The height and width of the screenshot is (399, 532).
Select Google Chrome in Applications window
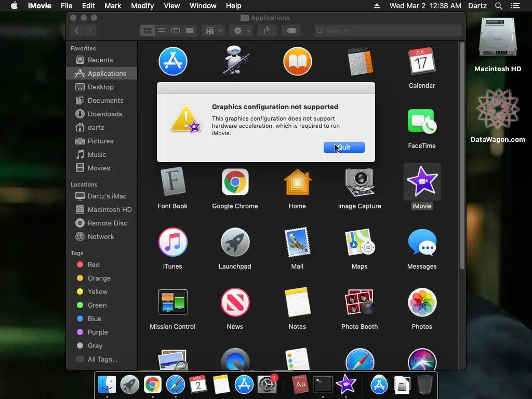235,182
